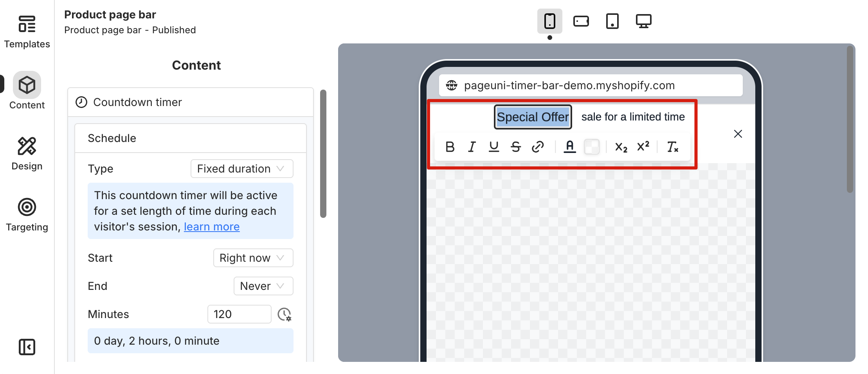The width and height of the screenshot is (868, 374).
Task: Insert a link on selected text
Action: point(538,147)
